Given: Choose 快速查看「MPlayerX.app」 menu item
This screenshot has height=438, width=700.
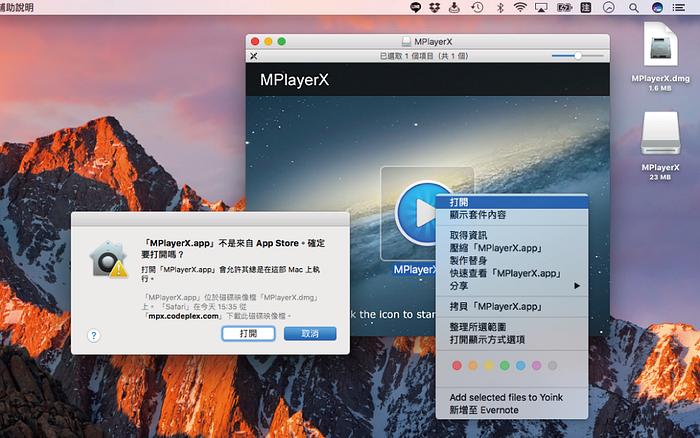Looking at the screenshot, I should point(512,273).
